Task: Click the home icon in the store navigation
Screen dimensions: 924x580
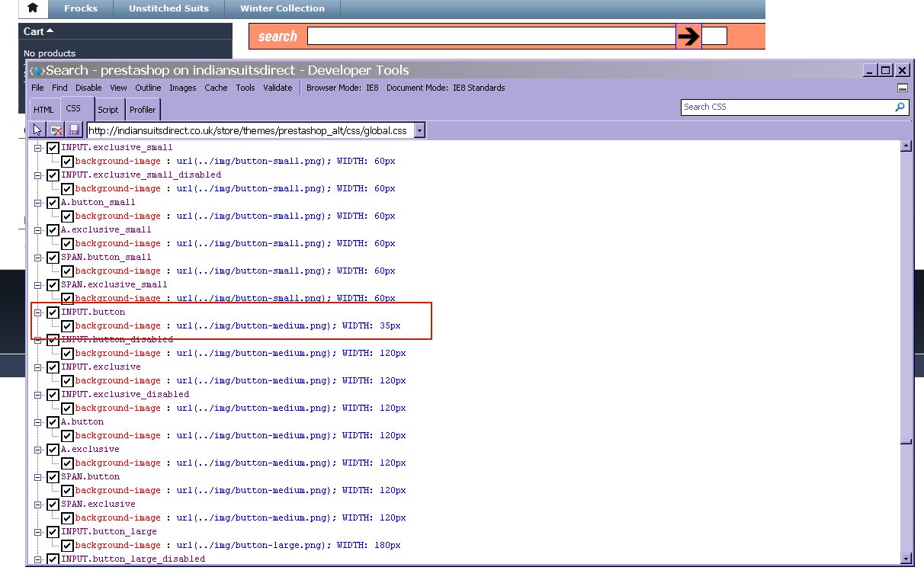Action: [x=32, y=9]
